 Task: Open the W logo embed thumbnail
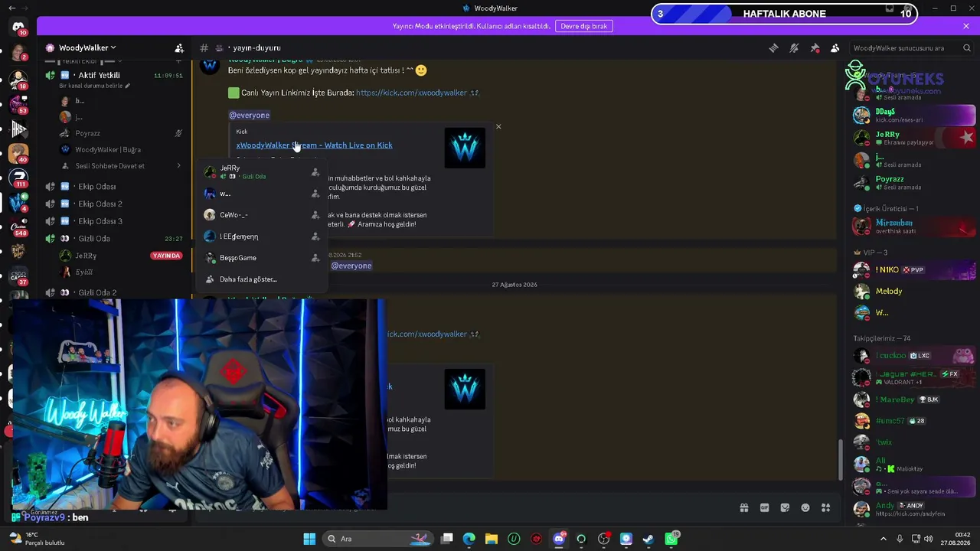[465, 148]
